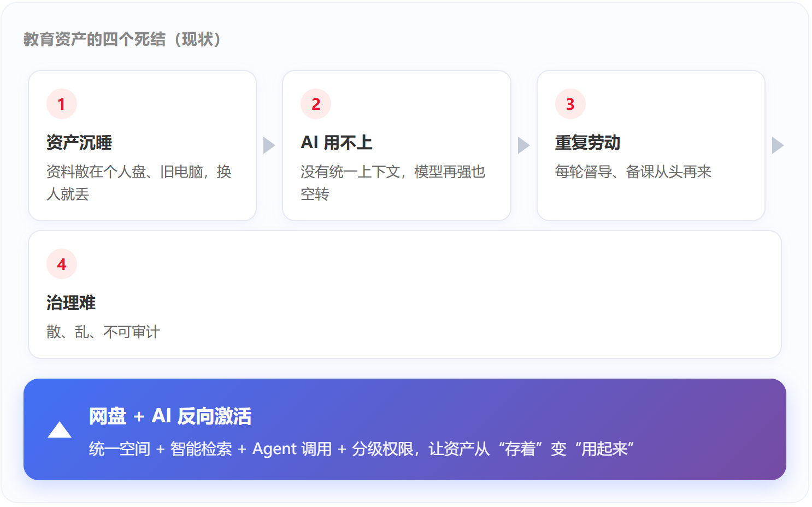Click the text 资料散在个人盘、旧电脑，换人就丢
812x507 pixels.
[139, 182]
